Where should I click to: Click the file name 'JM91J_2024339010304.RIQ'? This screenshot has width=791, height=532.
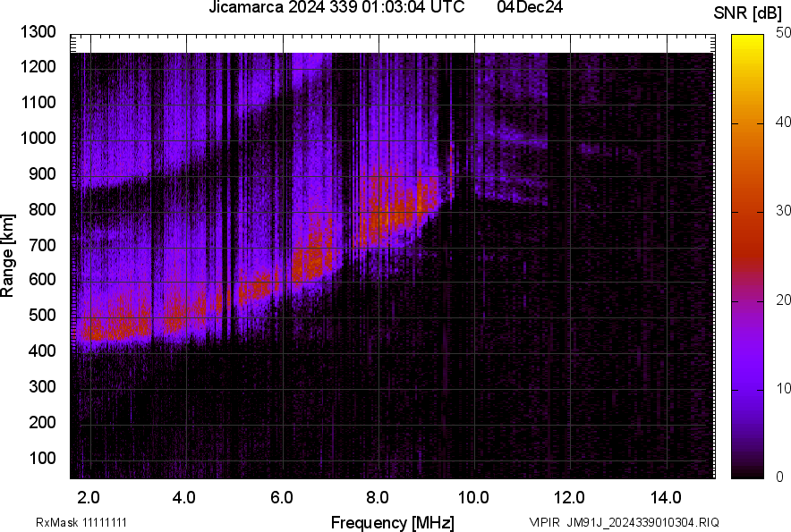(642, 522)
